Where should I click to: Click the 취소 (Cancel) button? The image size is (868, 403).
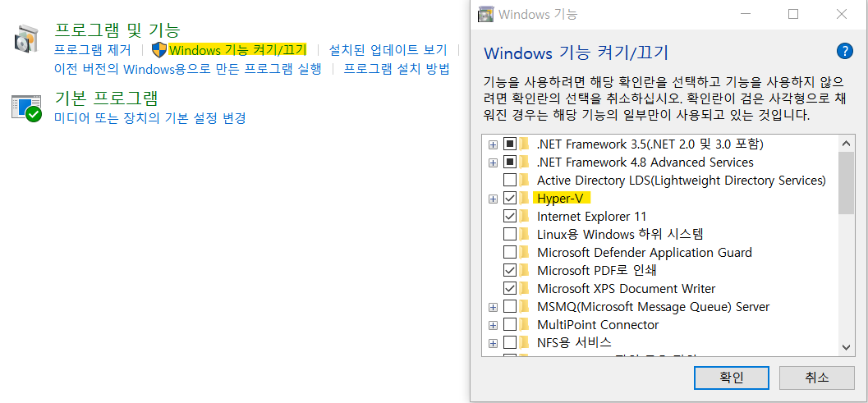pyautogui.click(x=817, y=378)
